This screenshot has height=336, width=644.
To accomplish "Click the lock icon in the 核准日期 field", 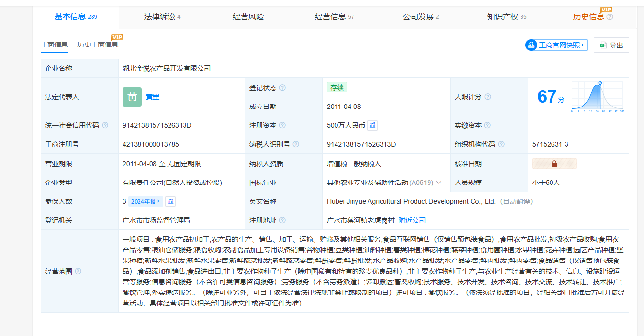I will pyautogui.click(x=554, y=164).
